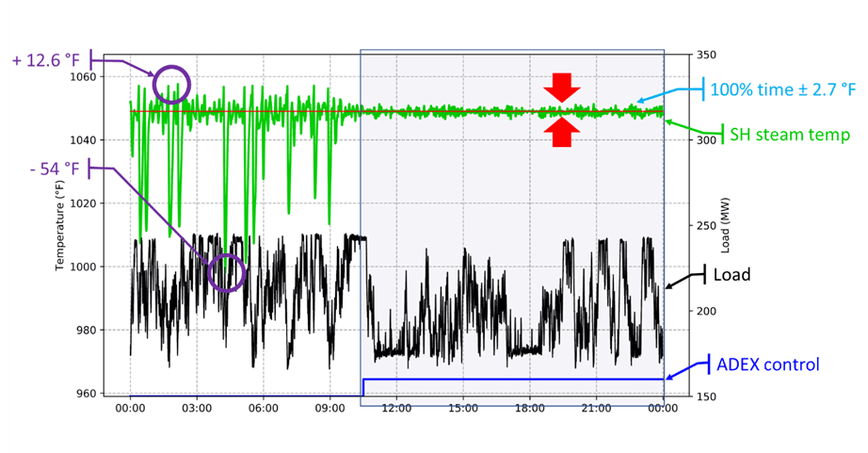868x453 pixels.
Task: Select the 980 temperature tick label
Action: 86,331
